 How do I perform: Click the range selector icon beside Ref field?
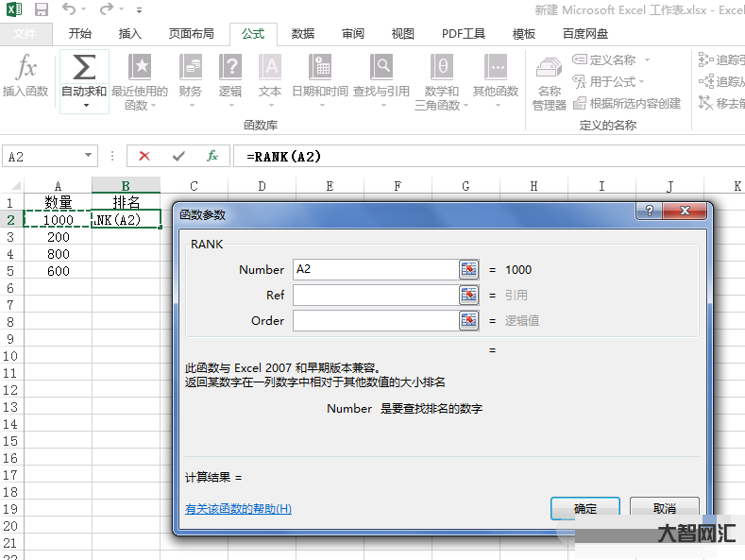[x=469, y=295]
